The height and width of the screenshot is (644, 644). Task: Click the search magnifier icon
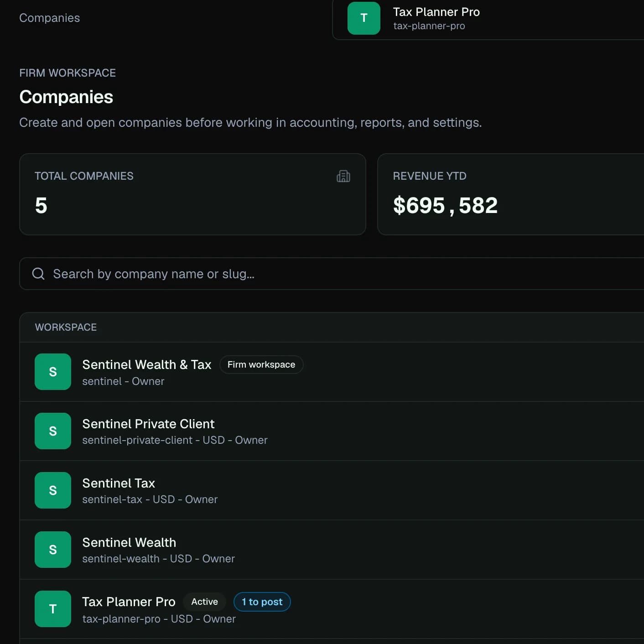(38, 274)
